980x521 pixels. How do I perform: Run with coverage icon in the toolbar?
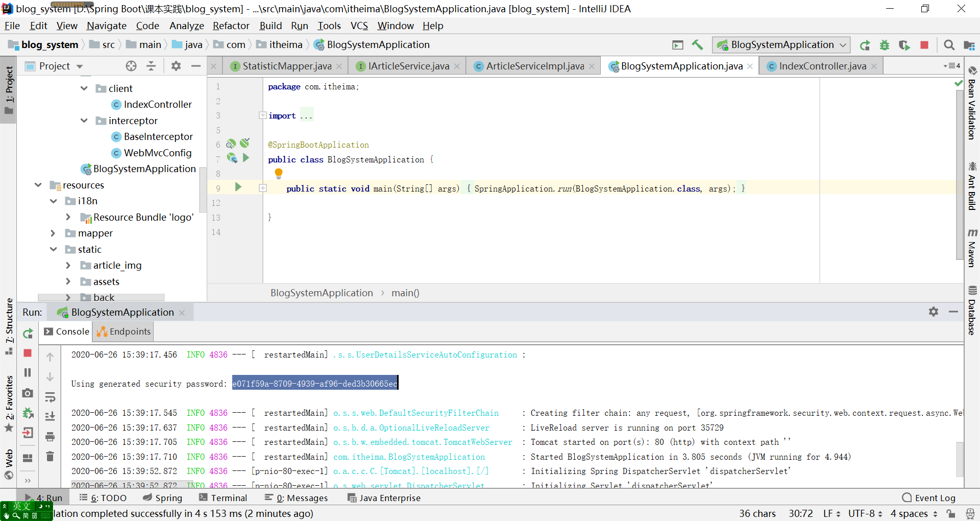pos(904,45)
